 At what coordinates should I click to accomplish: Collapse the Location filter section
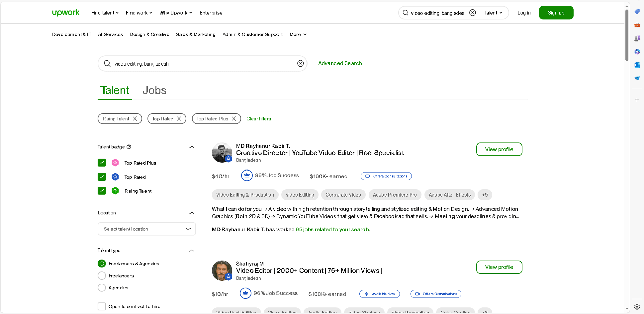pos(192,213)
